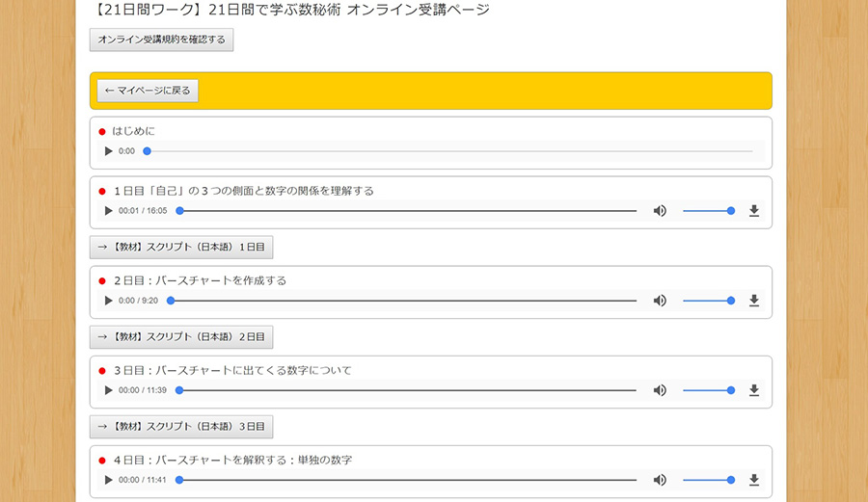Click title 2日目：バースチャートを作成する

click(x=200, y=280)
